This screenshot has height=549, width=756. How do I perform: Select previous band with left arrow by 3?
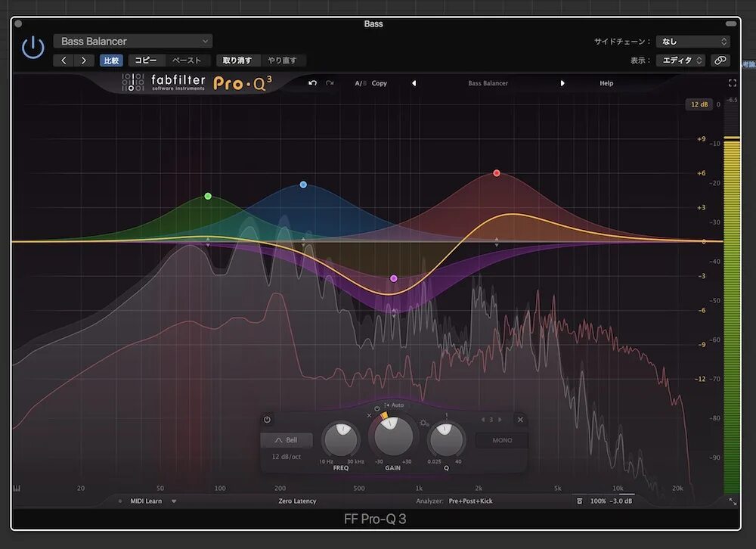pos(482,420)
